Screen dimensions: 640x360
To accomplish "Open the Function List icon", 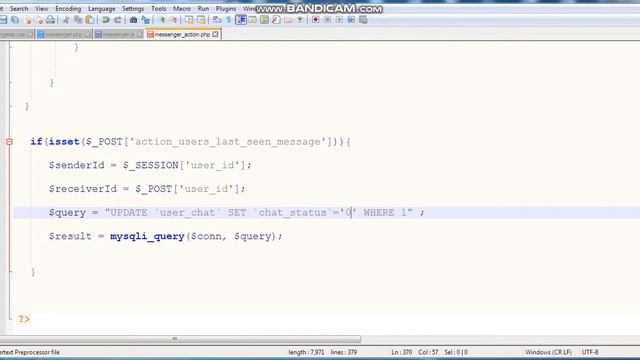I will click(x=276, y=20).
